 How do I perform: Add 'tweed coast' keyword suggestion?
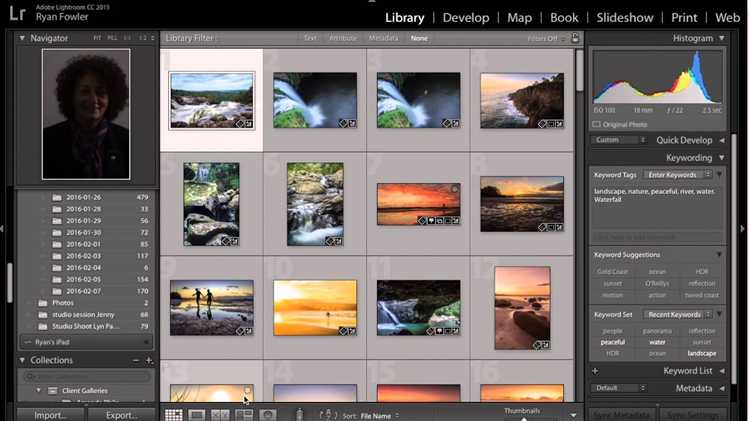click(x=702, y=295)
